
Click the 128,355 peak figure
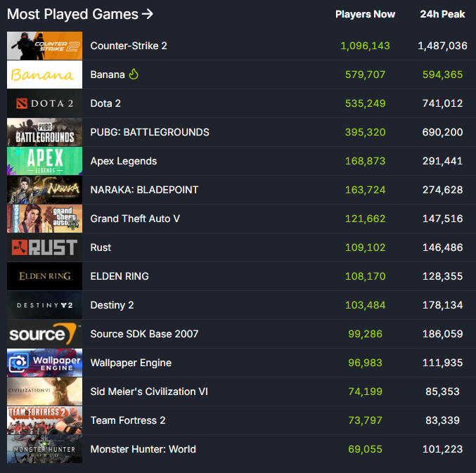[442, 276]
